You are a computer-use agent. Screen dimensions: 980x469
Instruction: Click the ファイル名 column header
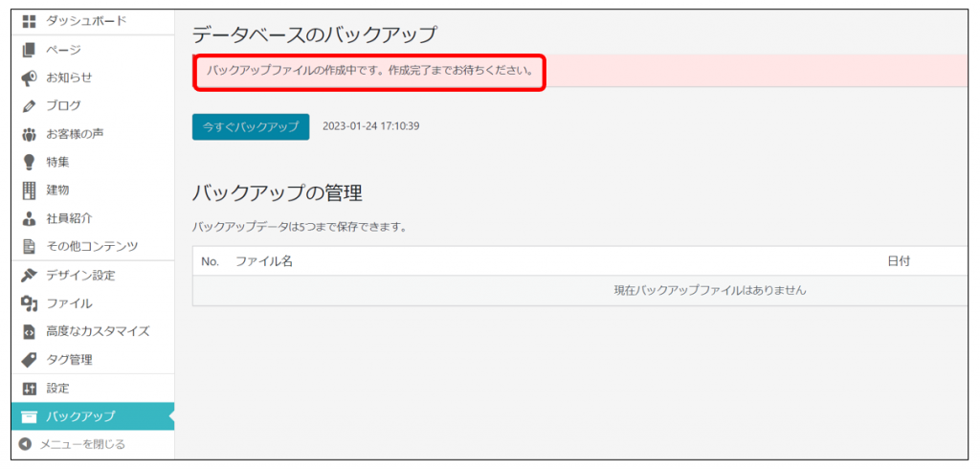pos(264,261)
